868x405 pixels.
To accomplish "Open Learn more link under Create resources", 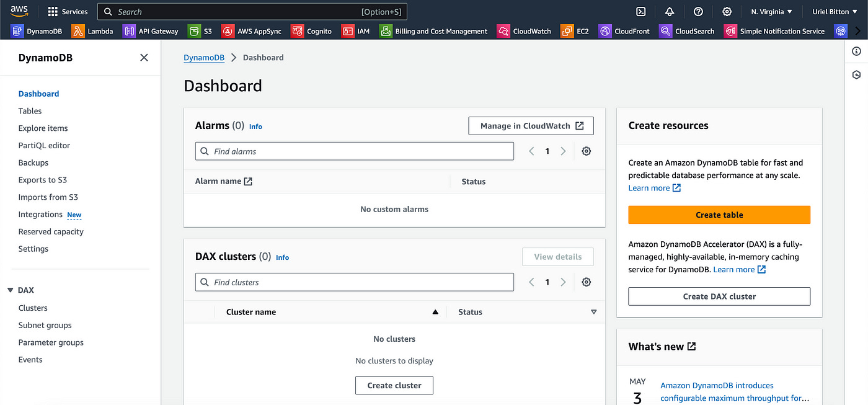I will 655,188.
